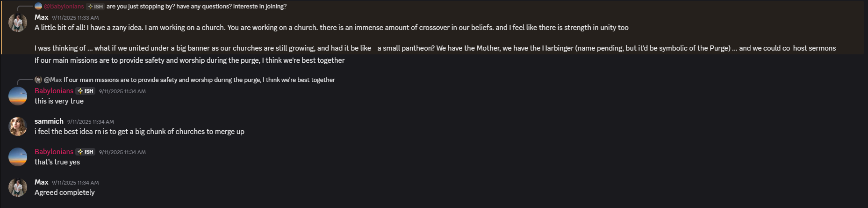Click the @Max mention in reply preview

[53, 80]
